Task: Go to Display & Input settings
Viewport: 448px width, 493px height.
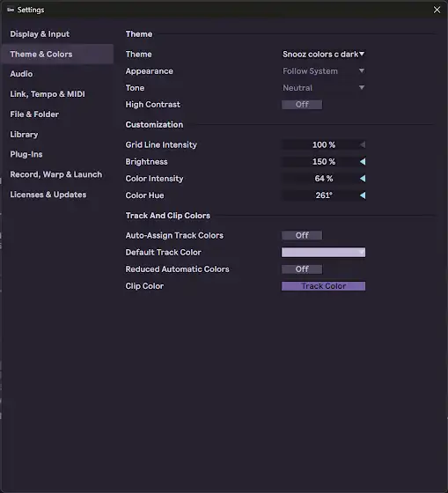Action: pos(40,34)
